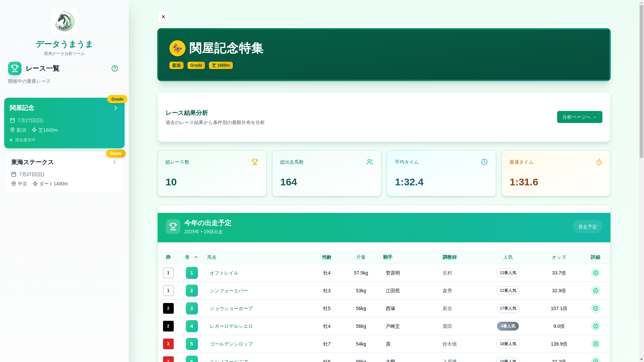Screen dimensions: 644x362
Task: Click lightning icon beside ダート1400m
Action: [35, 184]
